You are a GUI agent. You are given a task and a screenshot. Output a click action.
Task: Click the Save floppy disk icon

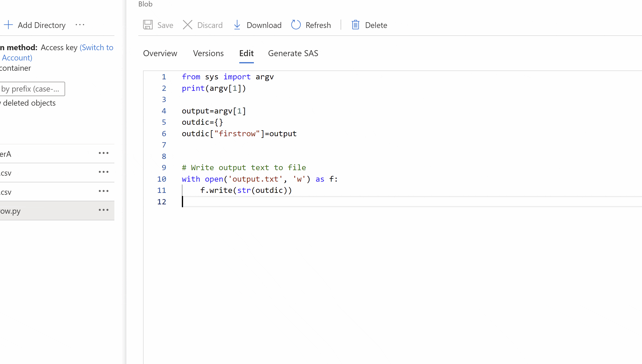pyautogui.click(x=148, y=25)
